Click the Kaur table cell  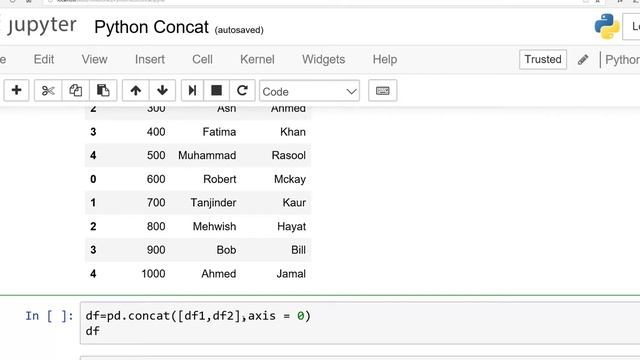(x=294, y=203)
